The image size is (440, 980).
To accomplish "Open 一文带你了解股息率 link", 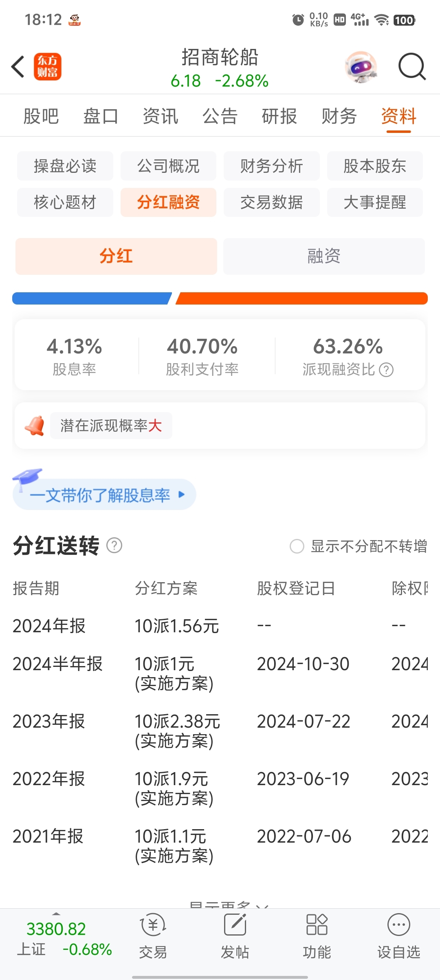I will pos(104,494).
